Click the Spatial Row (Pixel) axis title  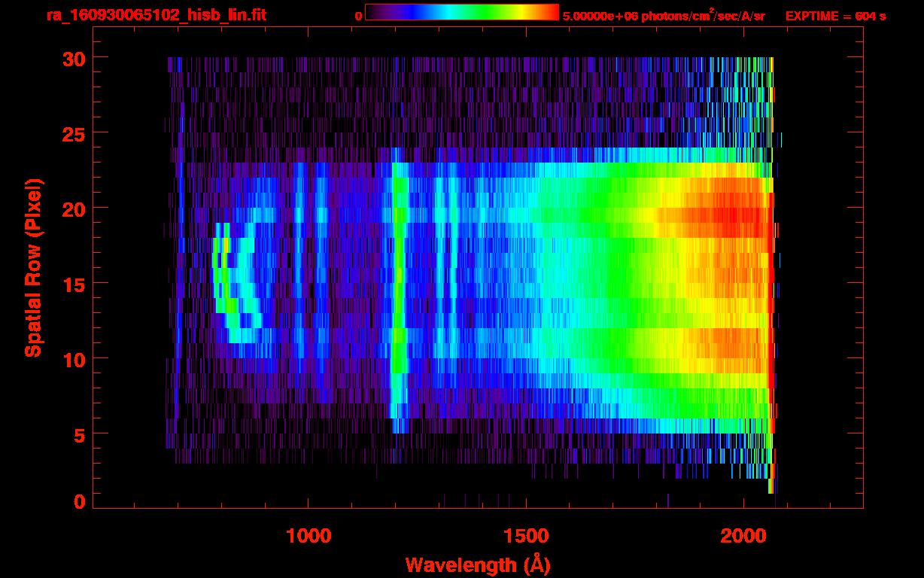(33, 267)
